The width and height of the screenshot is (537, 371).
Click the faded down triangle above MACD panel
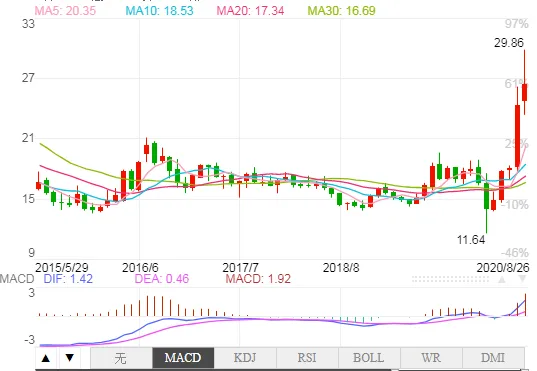tap(522, 279)
